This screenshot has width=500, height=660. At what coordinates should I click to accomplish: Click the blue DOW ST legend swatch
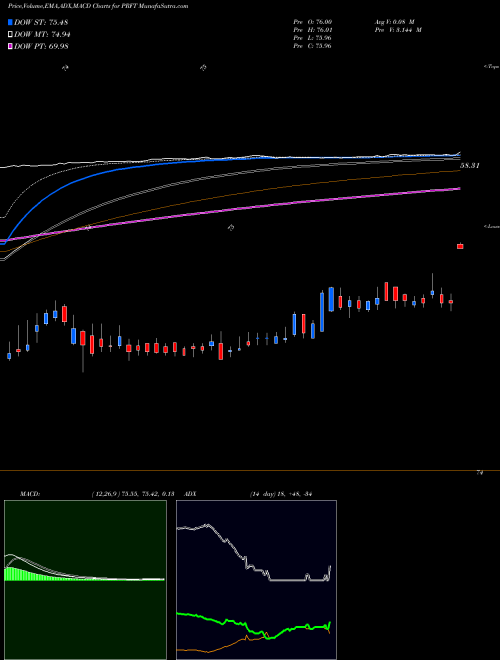[11, 22]
